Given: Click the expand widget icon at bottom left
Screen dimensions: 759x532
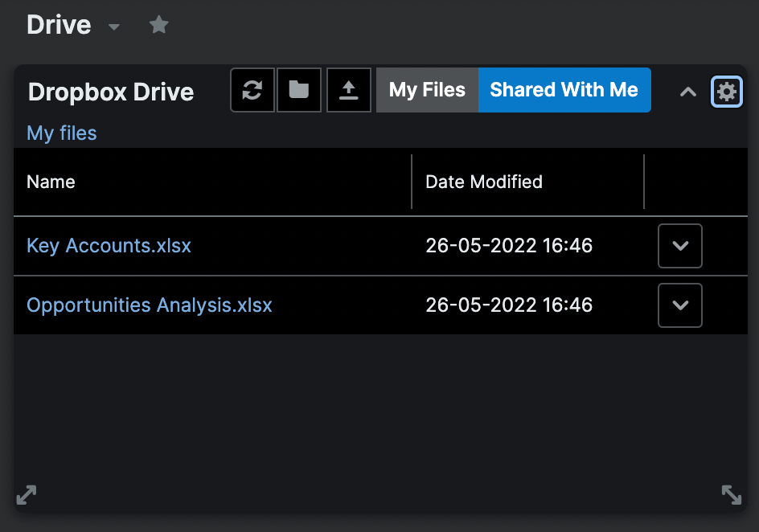Looking at the screenshot, I should (26, 494).
